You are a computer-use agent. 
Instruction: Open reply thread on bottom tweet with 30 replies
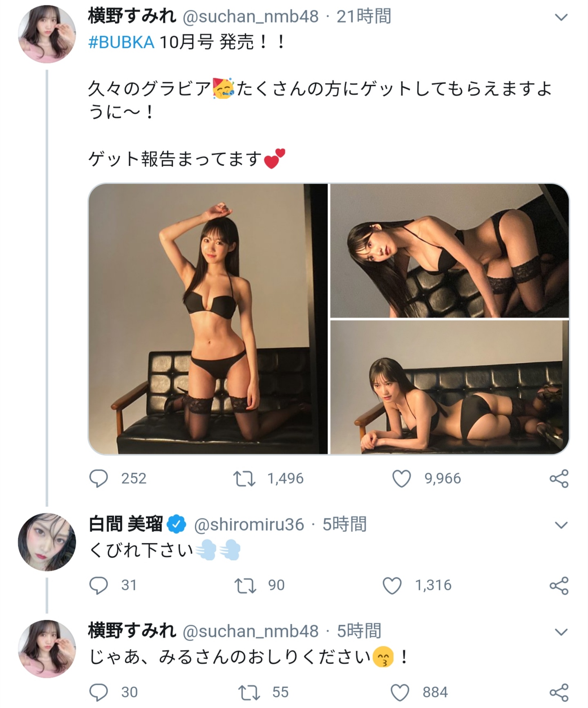tap(98, 692)
